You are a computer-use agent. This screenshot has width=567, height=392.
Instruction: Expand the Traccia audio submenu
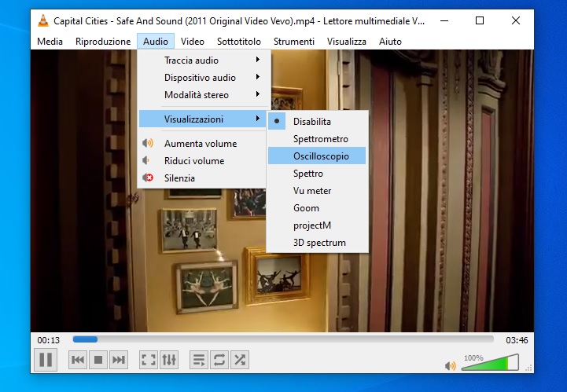click(x=204, y=60)
